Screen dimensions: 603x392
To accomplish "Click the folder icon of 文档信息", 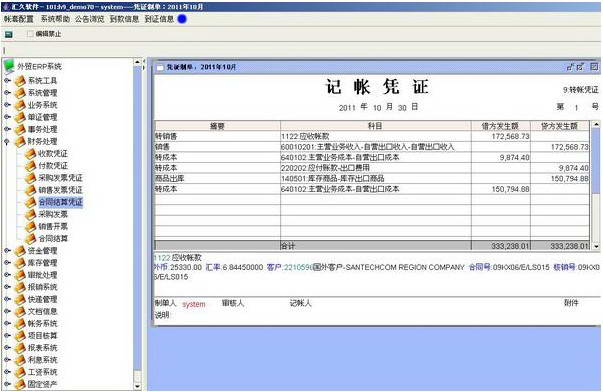I will 20,311.
